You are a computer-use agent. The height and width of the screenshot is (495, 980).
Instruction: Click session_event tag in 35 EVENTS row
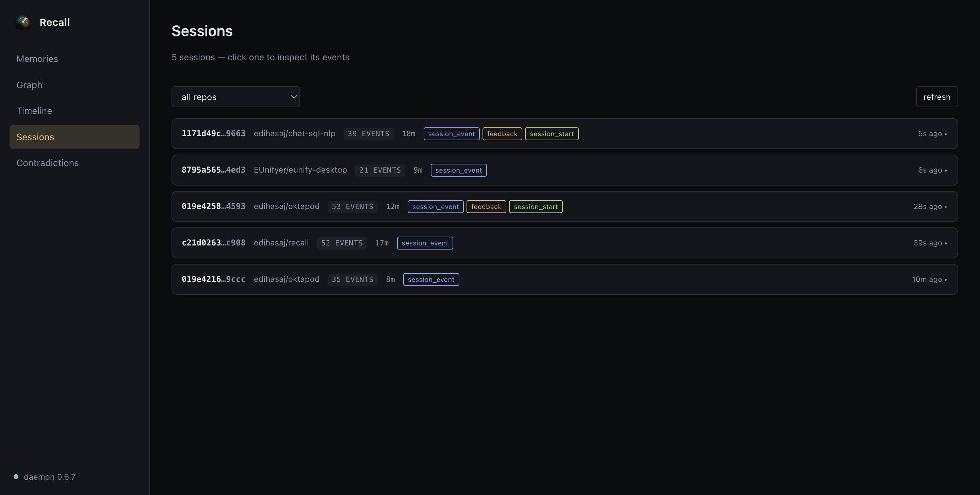pos(431,279)
